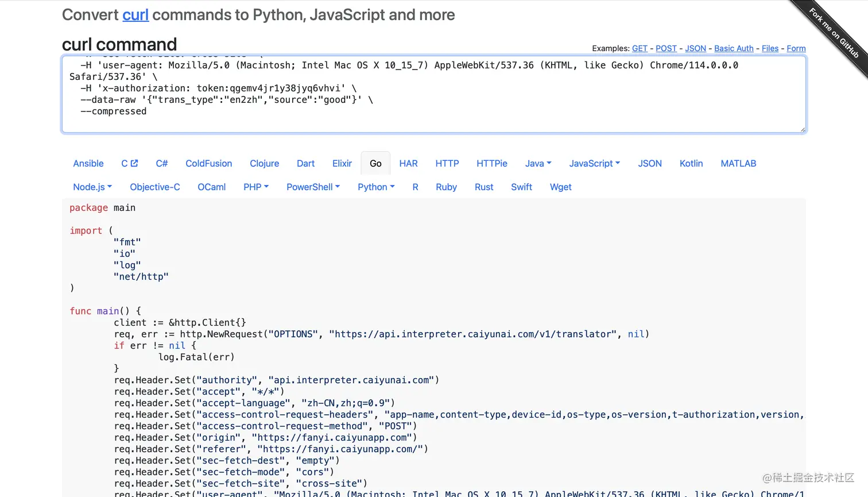The width and height of the screenshot is (868, 497).
Task: Expand the Java dropdown
Action: (x=538, y=163)
